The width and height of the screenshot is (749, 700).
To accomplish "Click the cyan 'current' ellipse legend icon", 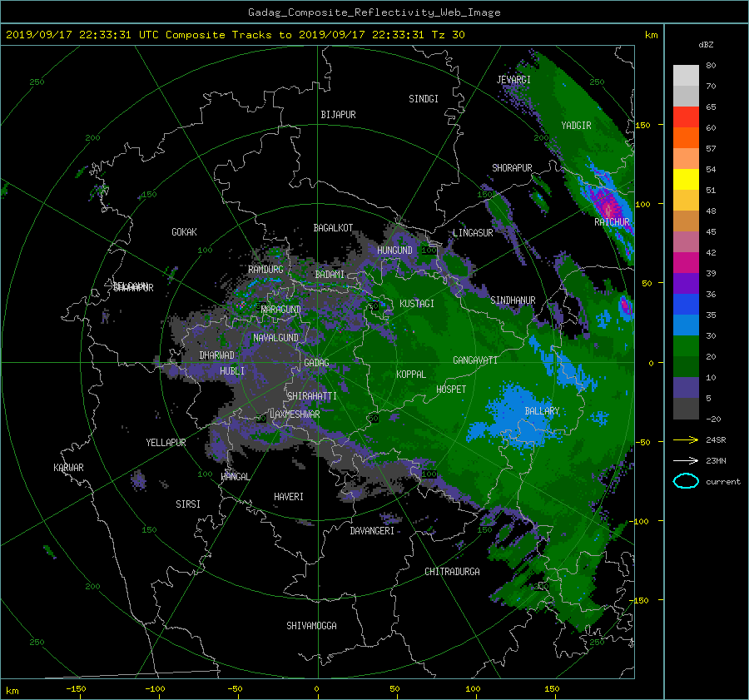I will pos(686,481).
